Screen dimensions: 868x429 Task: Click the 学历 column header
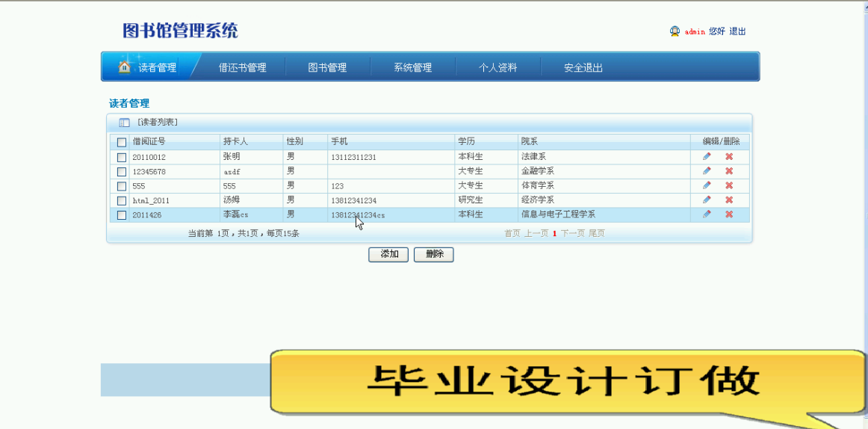point(466,141)
